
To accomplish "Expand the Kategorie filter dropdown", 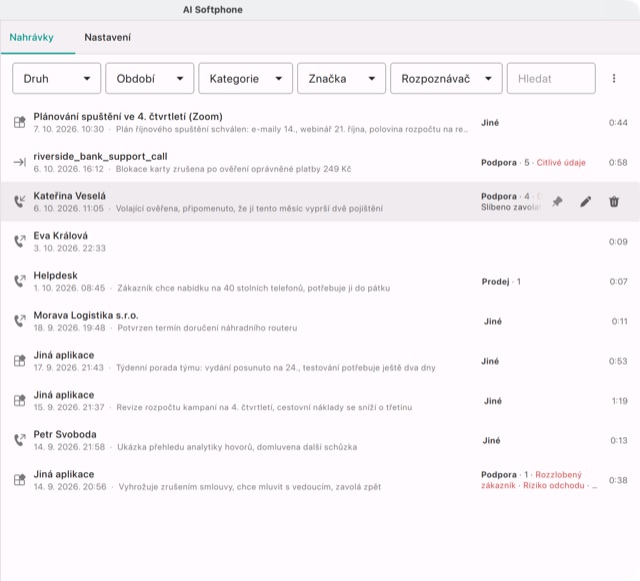I will [245, 78].
